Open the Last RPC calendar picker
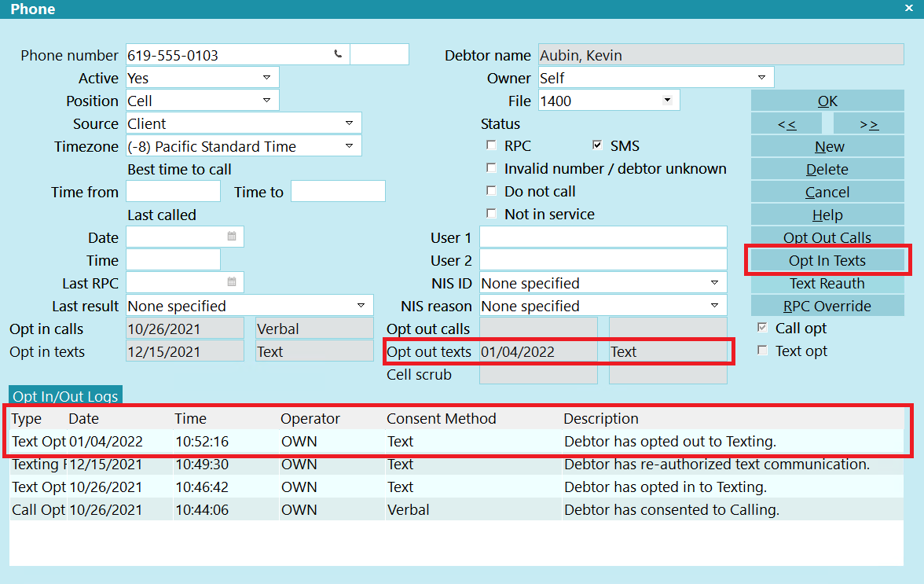This screenshot has height=584, width=924. point(232,282)
